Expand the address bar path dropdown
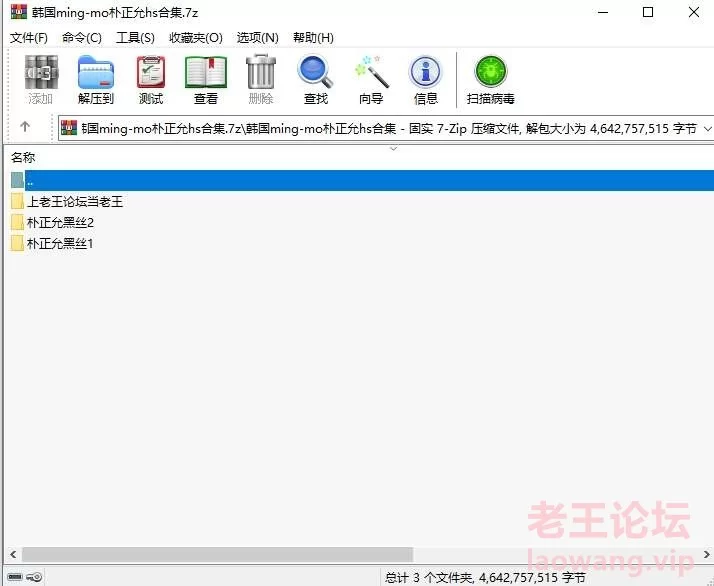 click(x=707, y=129)
